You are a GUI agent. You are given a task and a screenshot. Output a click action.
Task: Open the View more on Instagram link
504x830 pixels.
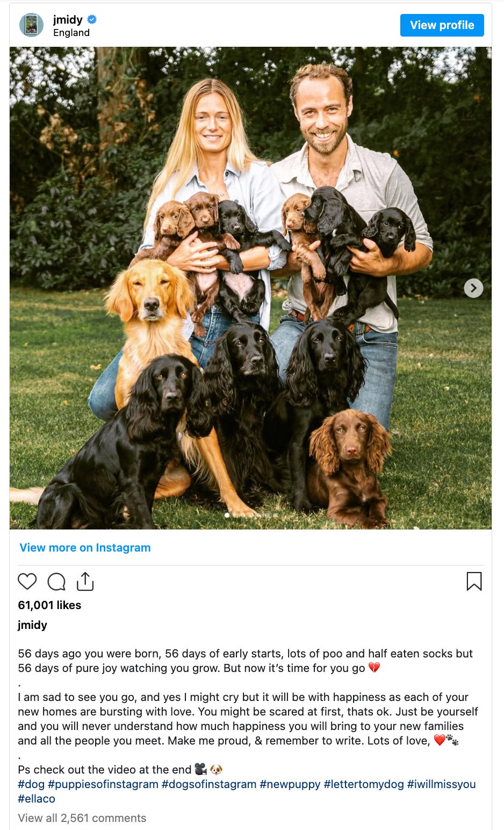click(x=85, y=547)
